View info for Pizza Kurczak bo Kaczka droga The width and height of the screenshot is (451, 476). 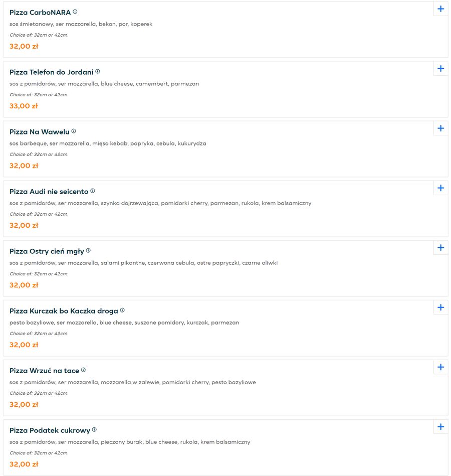(x=122, y=310)
